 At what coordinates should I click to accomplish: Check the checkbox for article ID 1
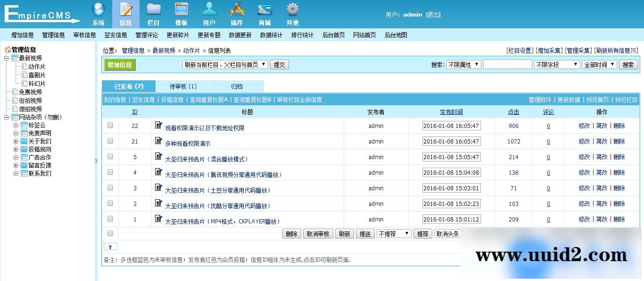tap(110, 219)
